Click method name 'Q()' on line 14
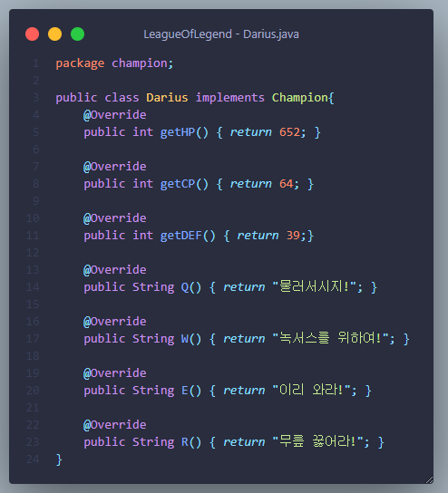Viewport: 448px width, 493px height. [191, 287]
